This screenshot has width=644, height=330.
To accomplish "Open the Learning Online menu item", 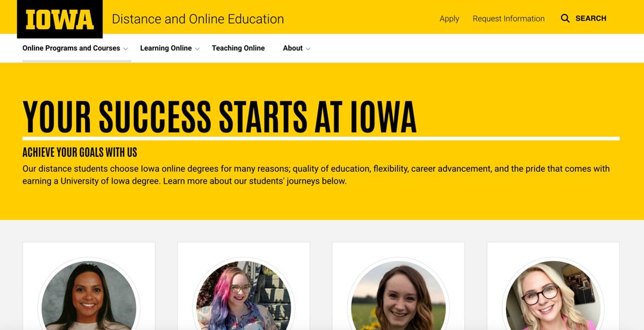I will point(166,48).
